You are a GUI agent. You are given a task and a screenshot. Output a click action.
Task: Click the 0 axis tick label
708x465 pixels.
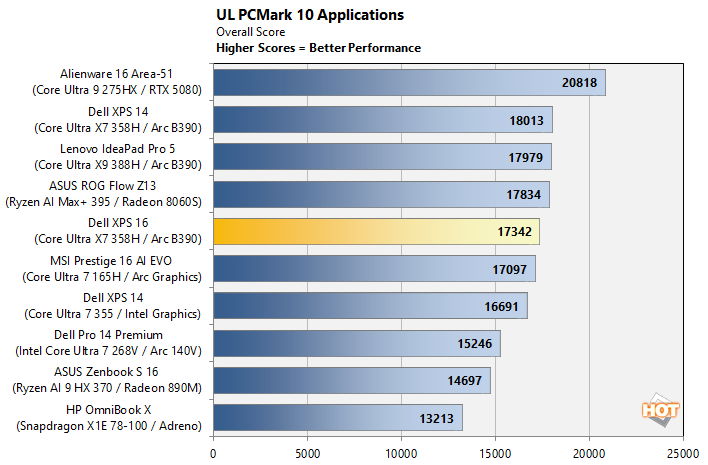(213, 453)
